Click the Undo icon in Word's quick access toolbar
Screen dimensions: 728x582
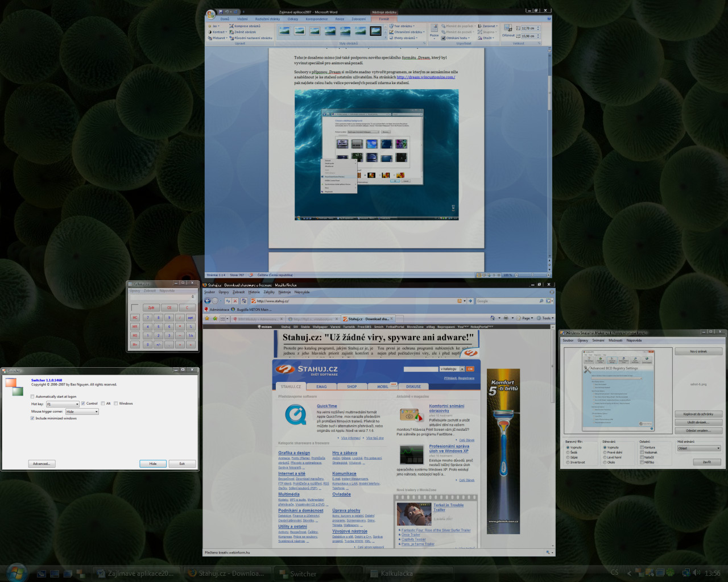click(227, 11)
